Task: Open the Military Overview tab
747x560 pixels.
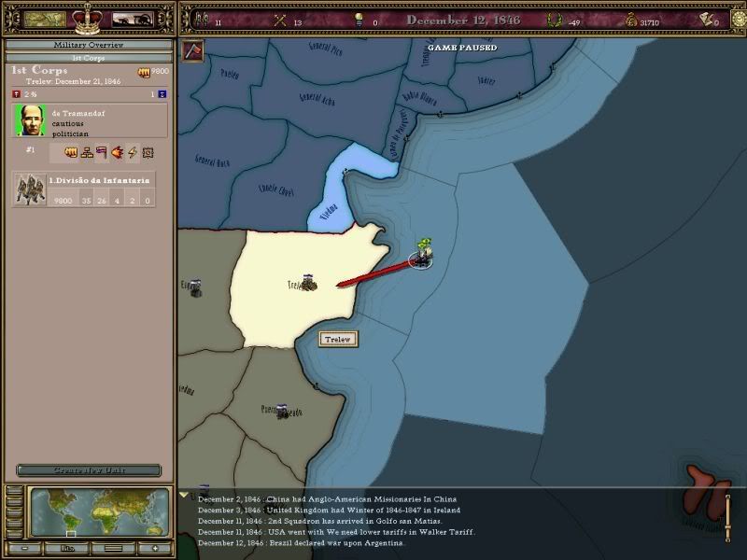Action: pyautogui.click(x=88, y=45)
